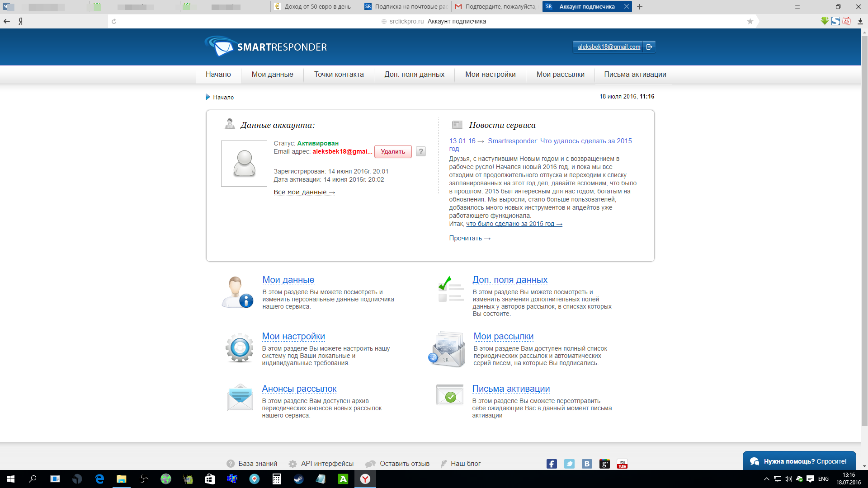Open the news headline about 2015
Viewport: 868px width, 488px height.
[x=540, y=145]
